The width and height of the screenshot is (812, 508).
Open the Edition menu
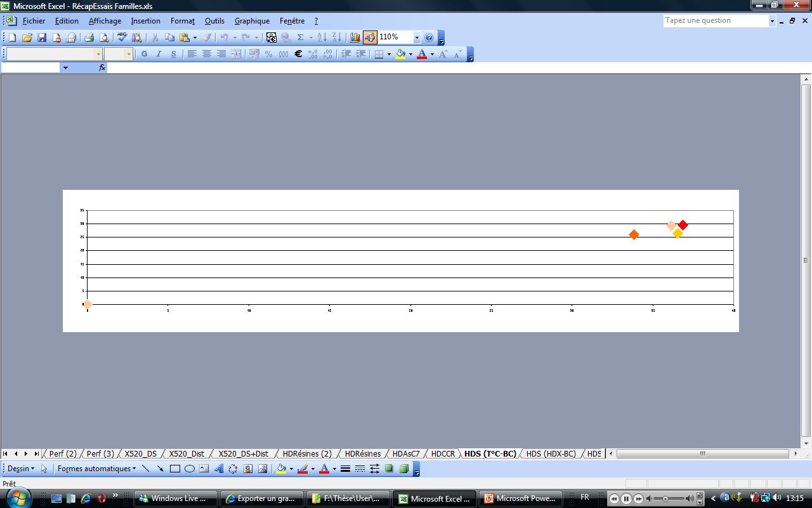click(x=67, y=21)
